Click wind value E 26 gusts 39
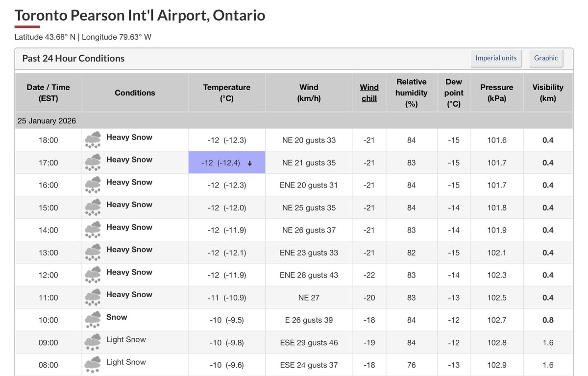588x376 pixels. (309, 320)
